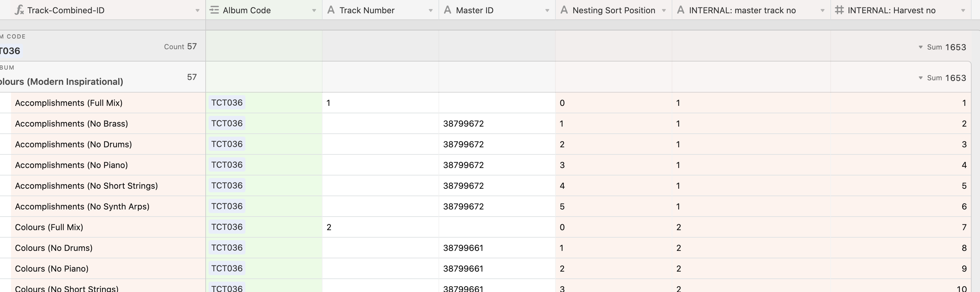980x292 pixels.
Task: Select Track Number 1 for Accomplishments (Full Mix)
Action: pos(381,103)
